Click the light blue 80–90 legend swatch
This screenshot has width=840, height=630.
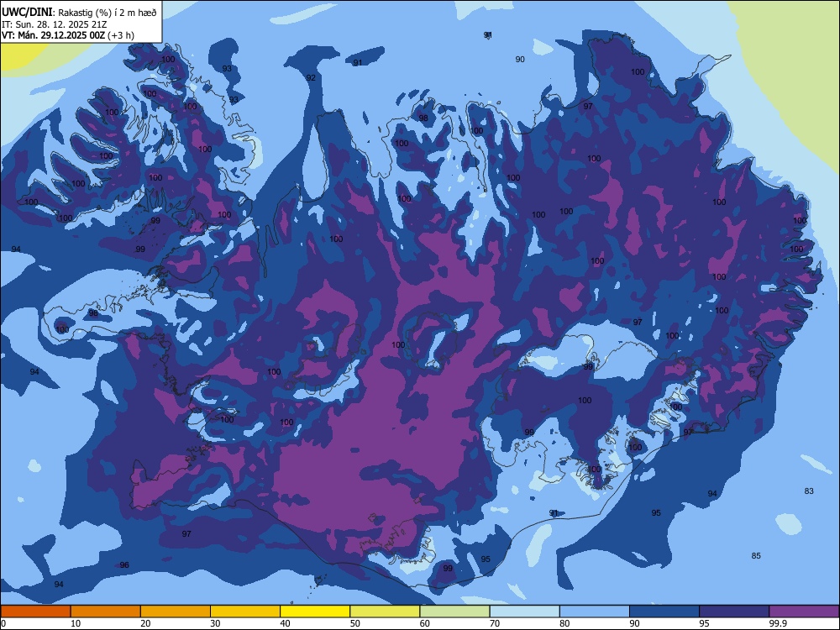[x=595, y=612]
